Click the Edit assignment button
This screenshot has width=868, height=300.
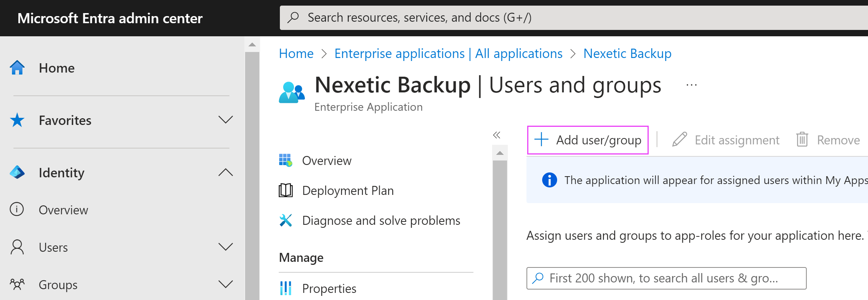726,140
